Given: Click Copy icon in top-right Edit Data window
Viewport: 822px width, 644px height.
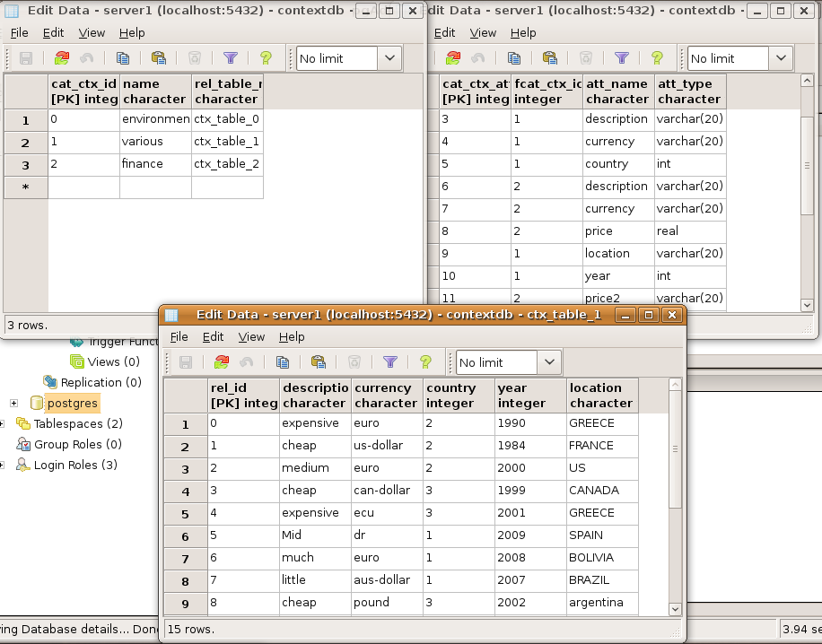Looking at the screenshot, I should [x=513, y=58].
